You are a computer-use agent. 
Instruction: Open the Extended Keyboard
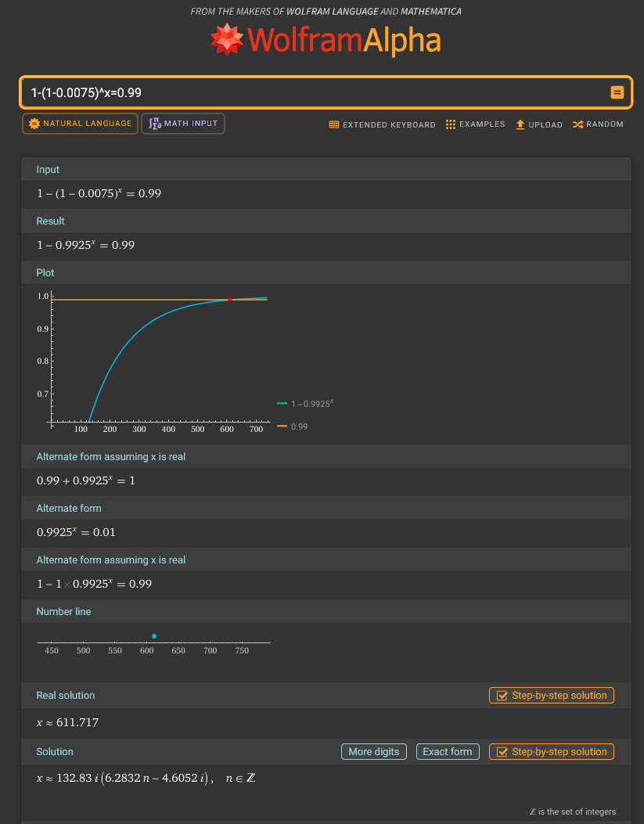[x=383, y=124]
